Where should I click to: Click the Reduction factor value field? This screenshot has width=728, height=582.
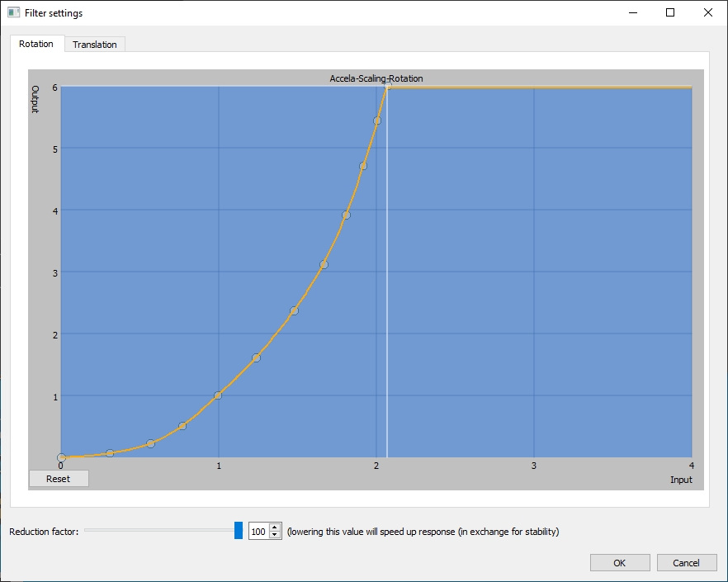point(258,532)
